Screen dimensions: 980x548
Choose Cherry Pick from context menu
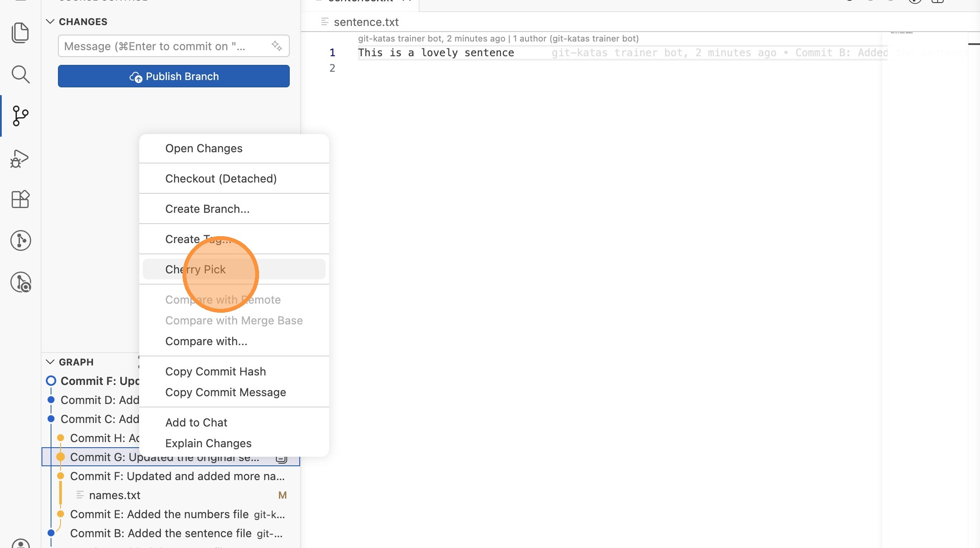click(195, 269)
